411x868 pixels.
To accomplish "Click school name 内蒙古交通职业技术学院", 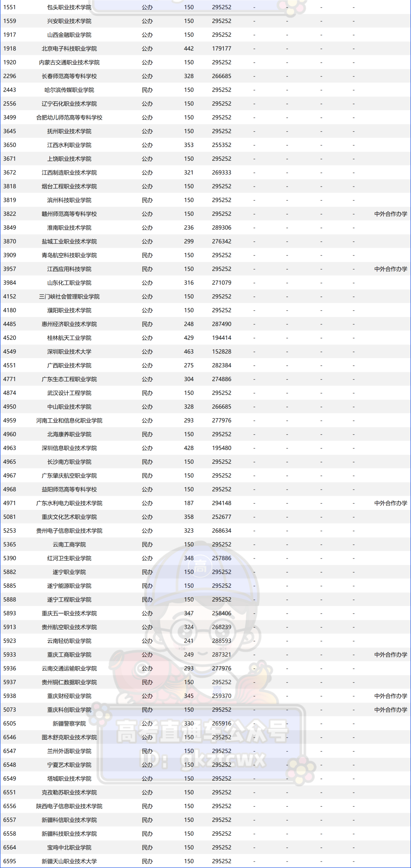I will (x=69, y=62).
